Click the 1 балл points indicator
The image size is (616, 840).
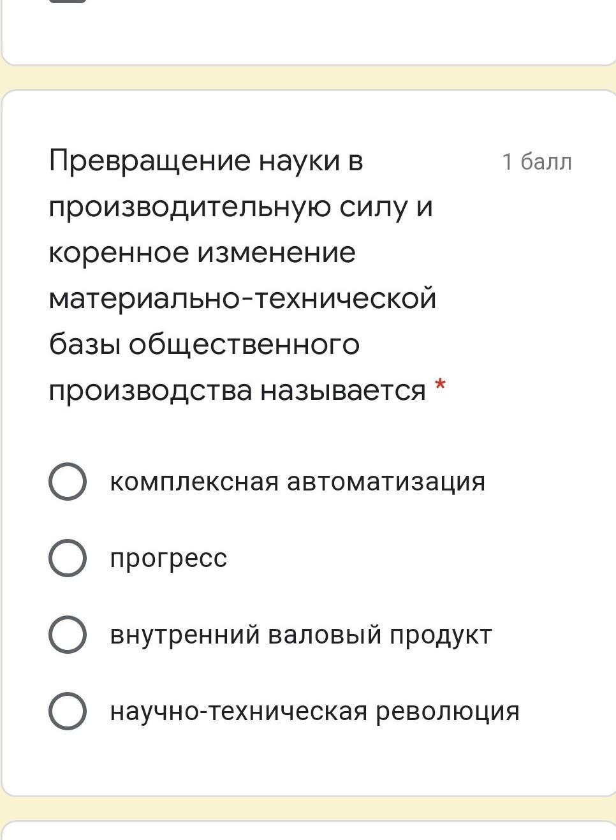(x=536, y=162)
